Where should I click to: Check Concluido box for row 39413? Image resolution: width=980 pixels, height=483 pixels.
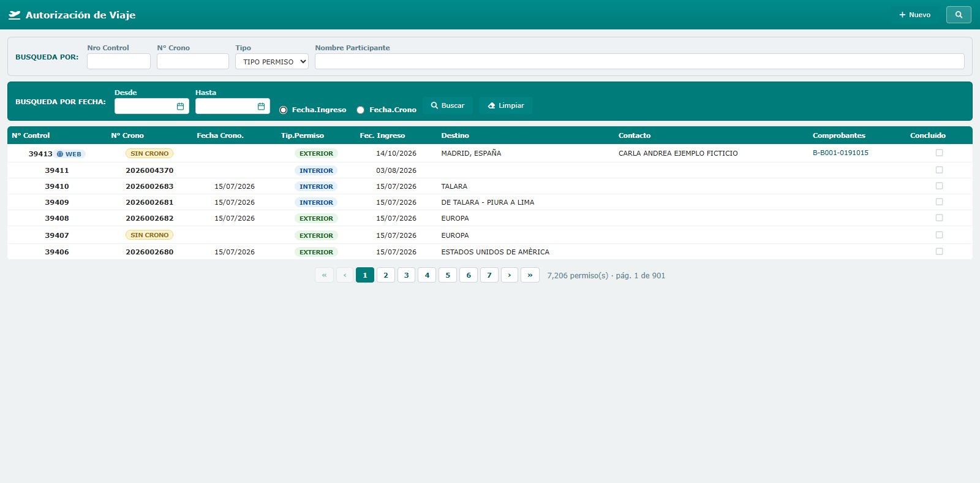[939, 153]
